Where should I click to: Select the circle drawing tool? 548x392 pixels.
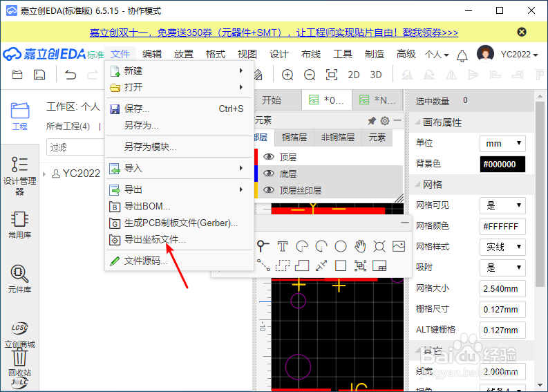coord(341,247)
